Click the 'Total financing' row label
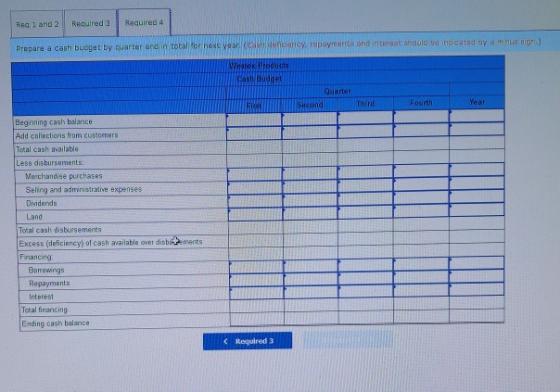 [44, 310]
